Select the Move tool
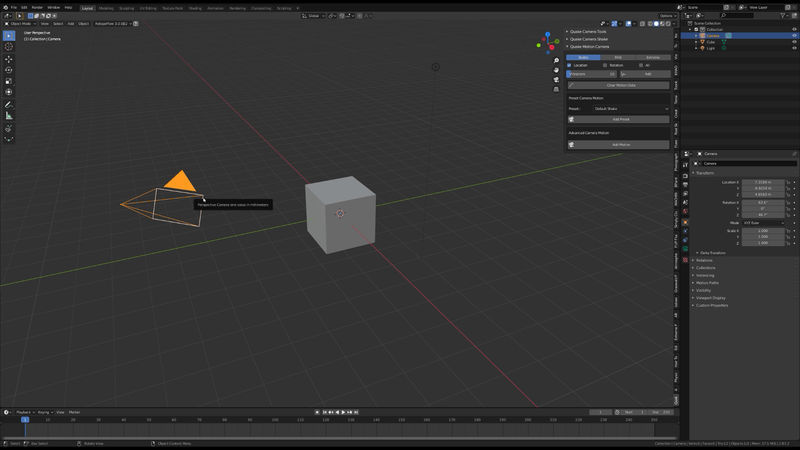Screen dimensions: 800x450 click(x=9, y=59)
